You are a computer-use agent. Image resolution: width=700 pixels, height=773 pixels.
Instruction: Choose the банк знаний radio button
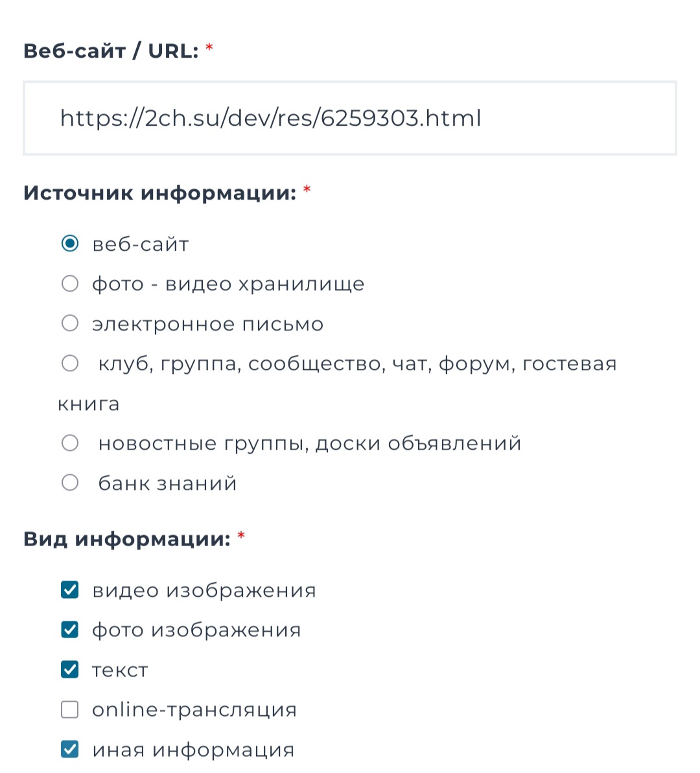click(x=70, y=483)
